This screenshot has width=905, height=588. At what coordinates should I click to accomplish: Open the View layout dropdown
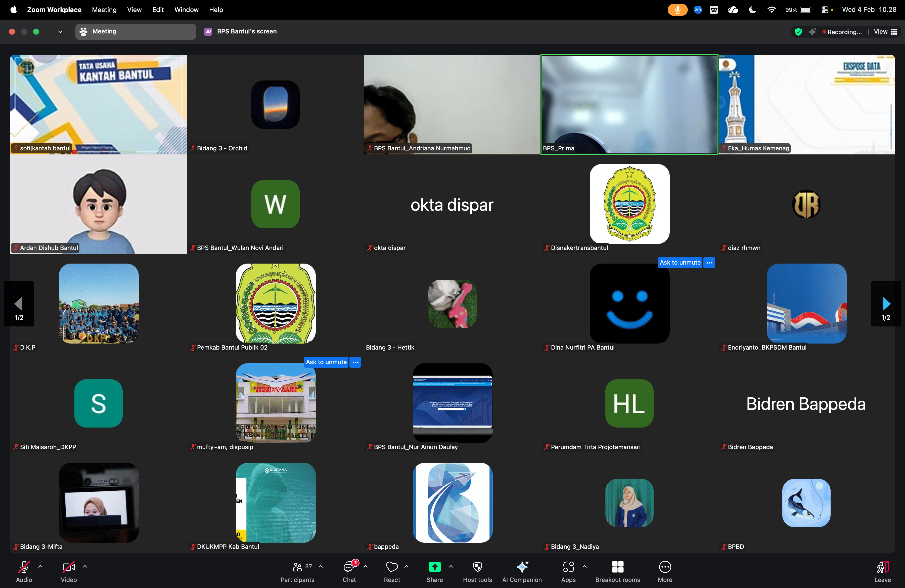point(885,32)
